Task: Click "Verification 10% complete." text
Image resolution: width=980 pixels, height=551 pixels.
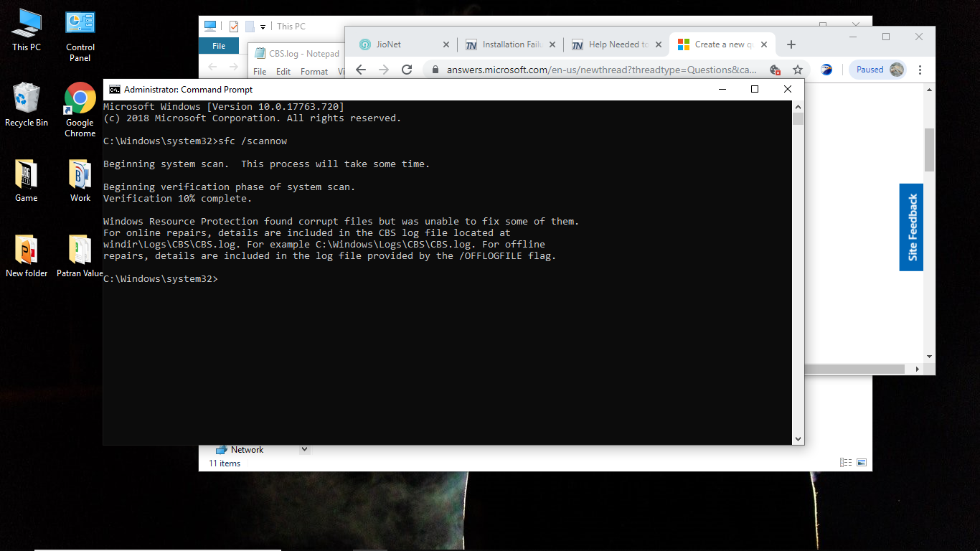Action: click(178, 199)
